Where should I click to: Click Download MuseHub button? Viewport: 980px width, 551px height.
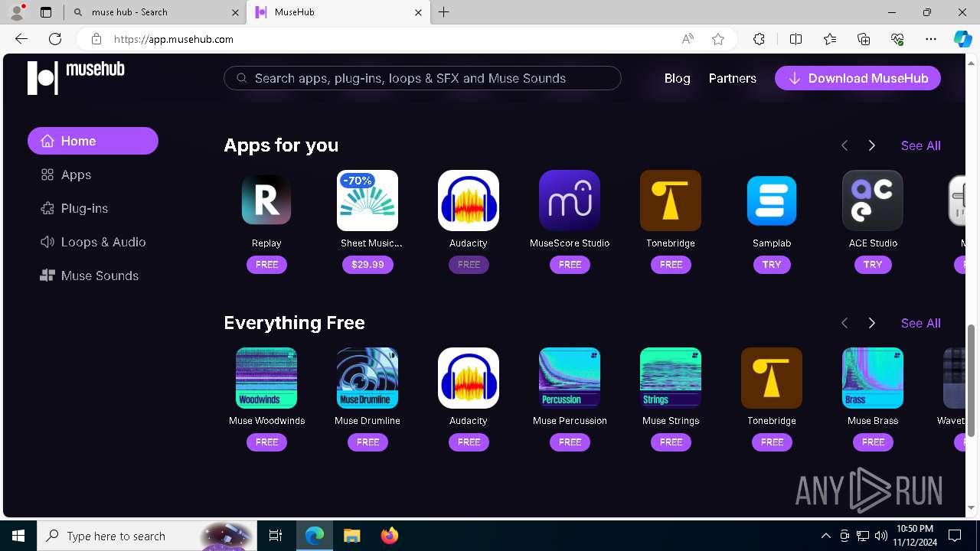point(857,78)
